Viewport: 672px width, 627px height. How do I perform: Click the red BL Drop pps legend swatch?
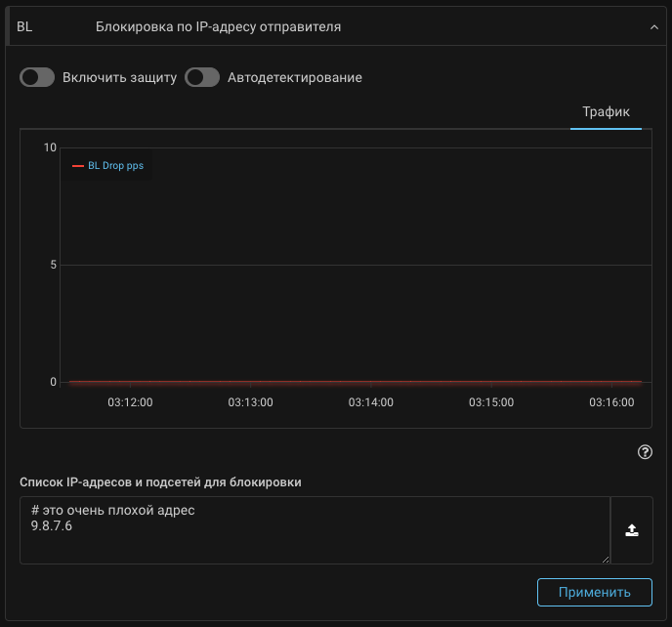click(78, 166)
